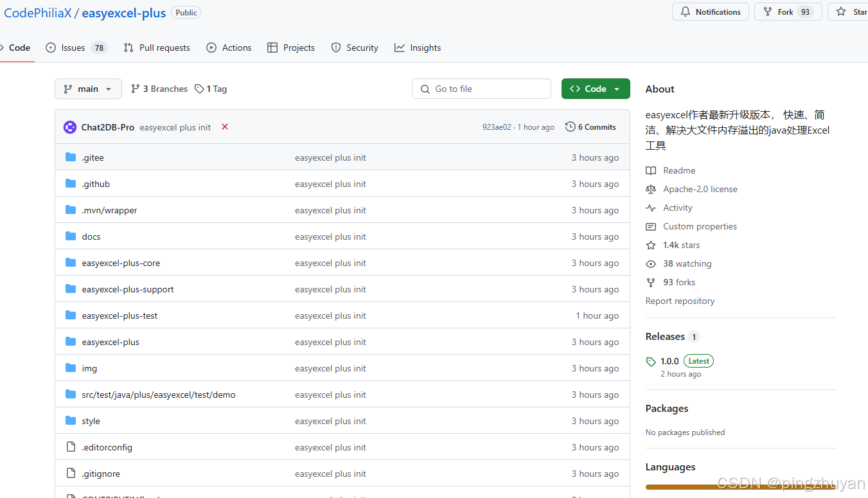Screen dimensions: 868x498
Task: Click the Custom properties icon
Action: (x=651, y=226)
